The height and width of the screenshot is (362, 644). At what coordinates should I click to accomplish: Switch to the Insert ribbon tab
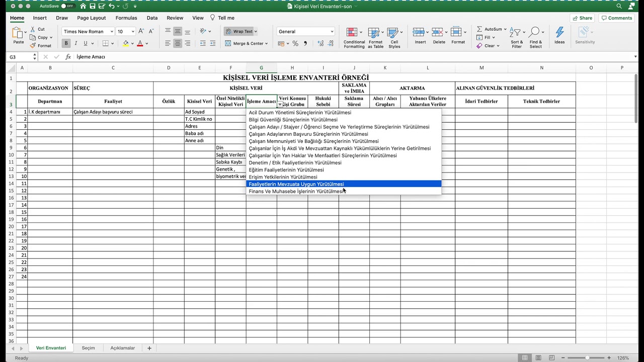click(x=40, y=18)
